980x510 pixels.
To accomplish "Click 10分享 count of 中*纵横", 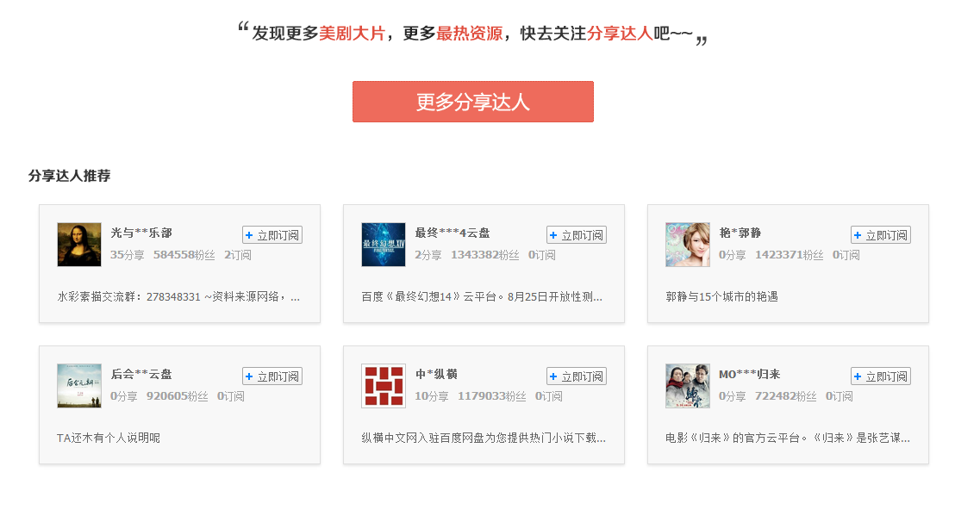I will point(432,396).
